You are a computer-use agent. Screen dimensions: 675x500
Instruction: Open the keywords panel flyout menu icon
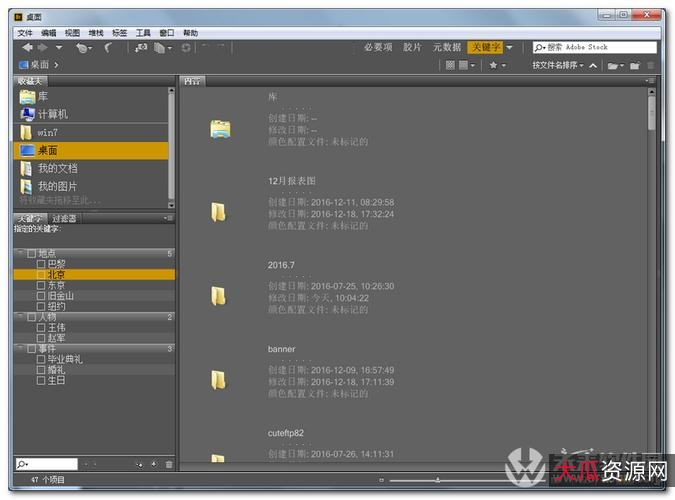point(168,218)
